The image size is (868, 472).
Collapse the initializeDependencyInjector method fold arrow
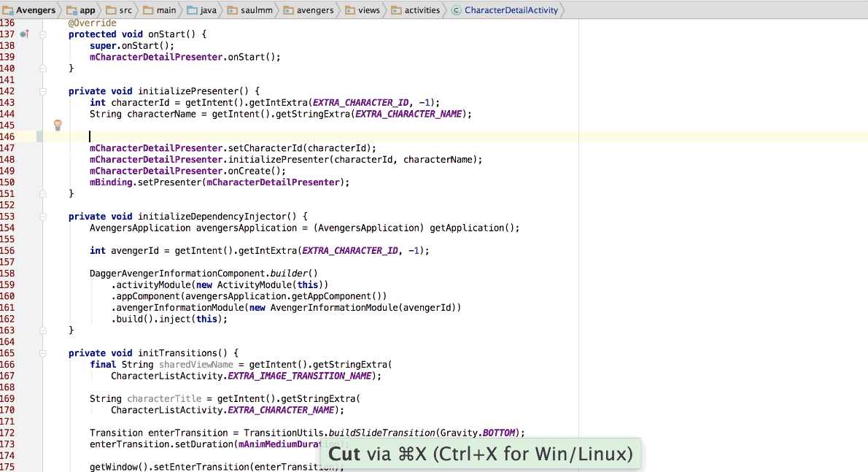[x=42, y=216]
